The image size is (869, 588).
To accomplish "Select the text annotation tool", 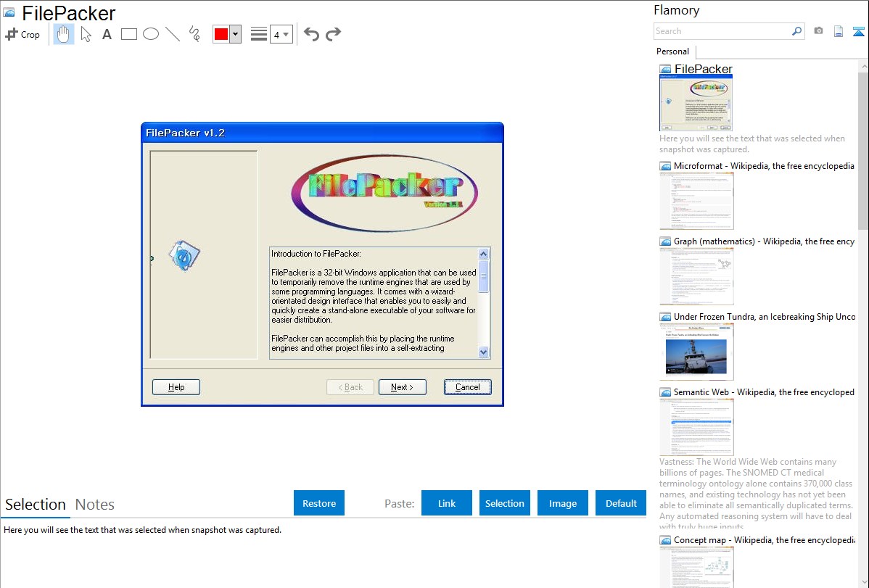I will click(x=107, y=34).
